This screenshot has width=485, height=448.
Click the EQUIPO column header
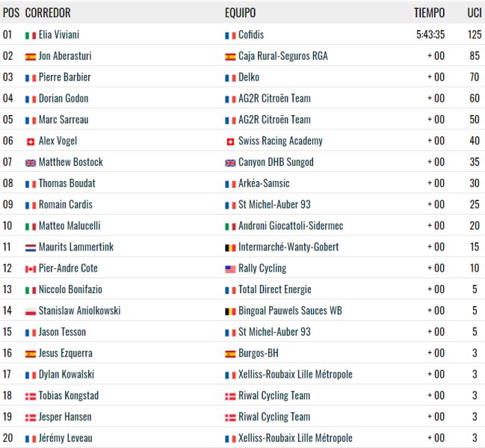coord(241,13)
